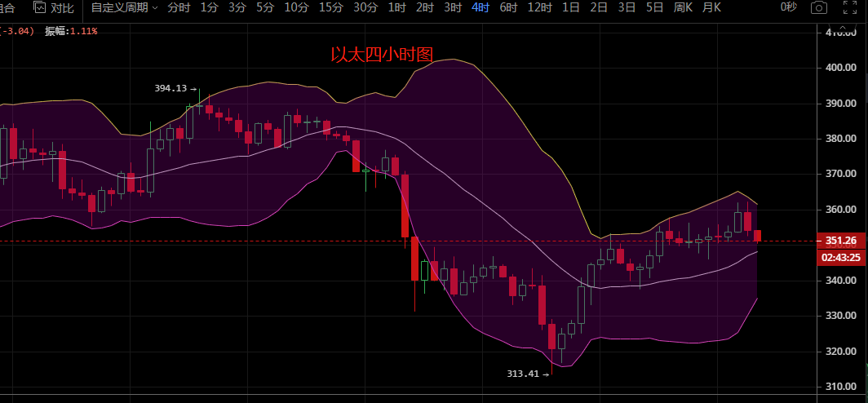Screen dimensions: 868x403
Task: Click the 02:43:25 countdown timer label
Action: pos(841,258)
